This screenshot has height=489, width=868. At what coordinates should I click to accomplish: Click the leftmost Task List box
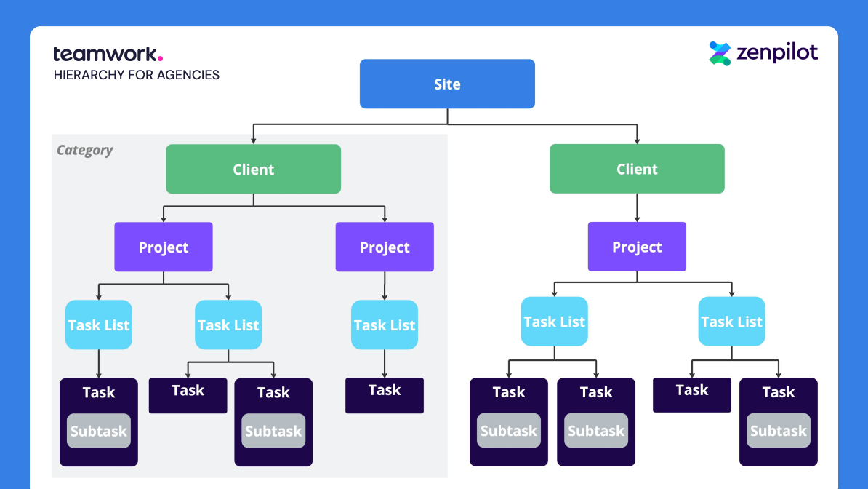click(x=98, y=325)
